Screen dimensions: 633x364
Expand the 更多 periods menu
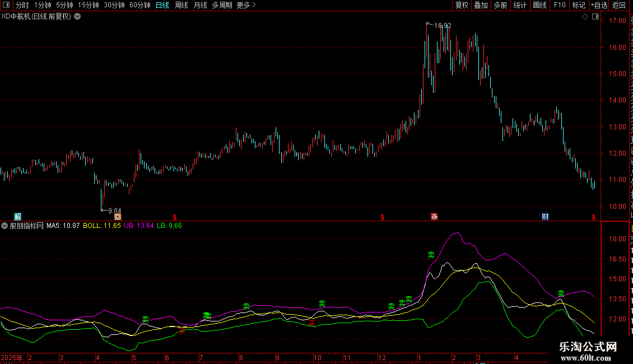click(246, 5)
